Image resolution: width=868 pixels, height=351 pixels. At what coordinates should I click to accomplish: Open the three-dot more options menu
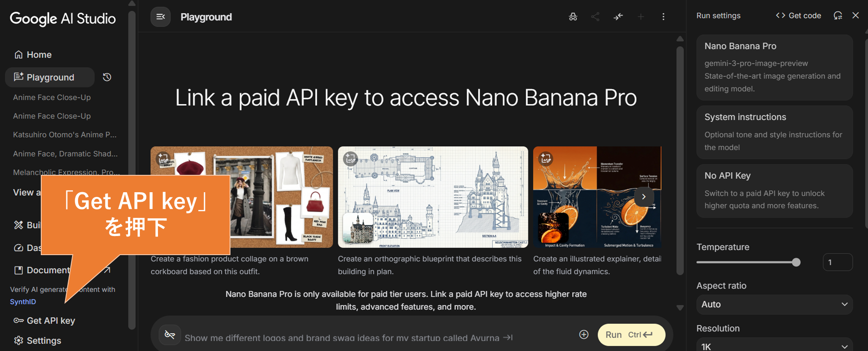coord(663,17)
